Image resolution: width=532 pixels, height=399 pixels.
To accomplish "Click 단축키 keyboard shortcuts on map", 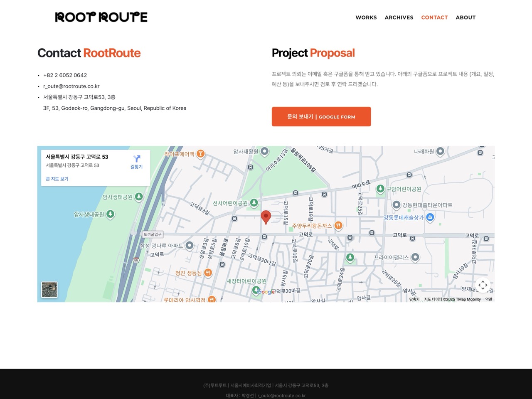I will coord(414,299).
